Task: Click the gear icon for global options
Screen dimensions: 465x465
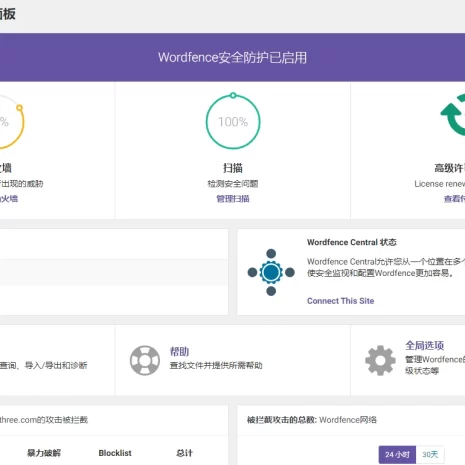Action: point(380,360)
